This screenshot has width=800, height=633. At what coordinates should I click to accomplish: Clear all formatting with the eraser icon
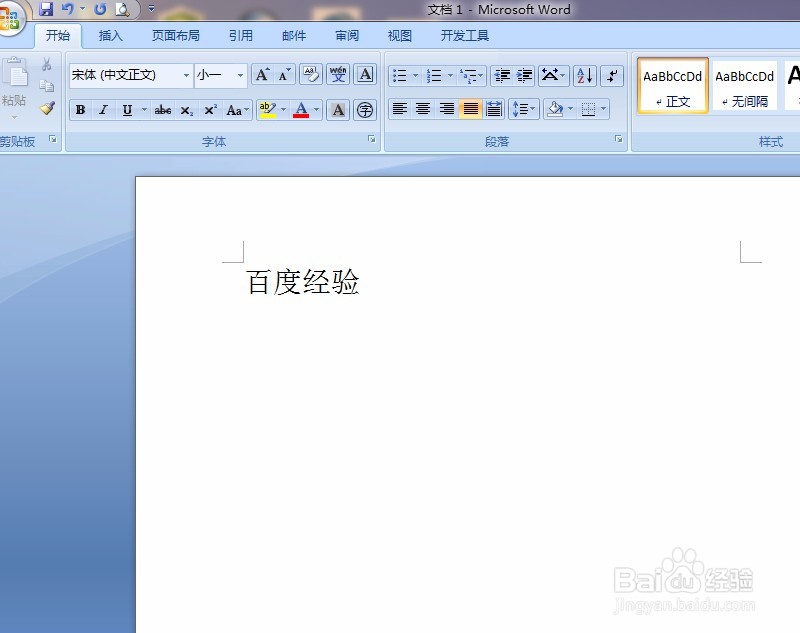tap(310, 74)
